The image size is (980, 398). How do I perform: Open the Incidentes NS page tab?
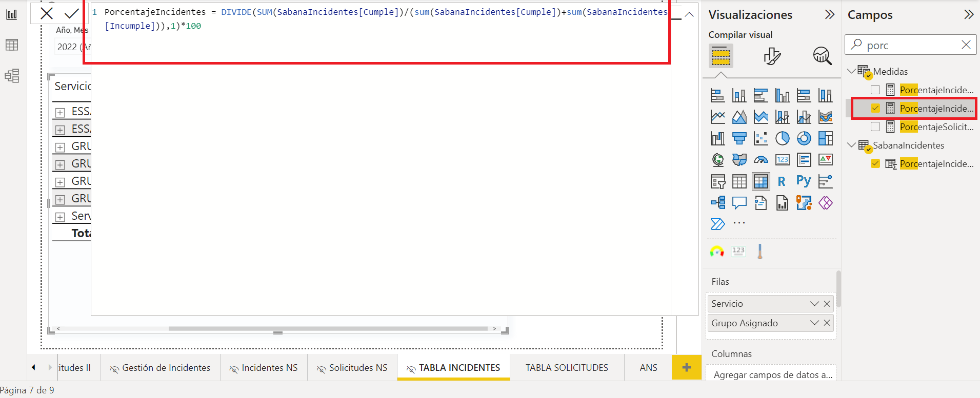(x=264, y=368)
